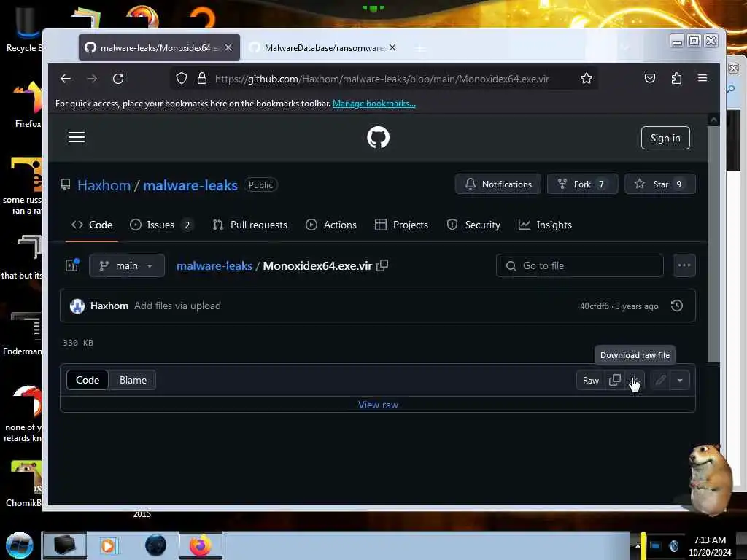Open the Security tab
Viewport: 747px width, 560px height.
click(473, 225)
